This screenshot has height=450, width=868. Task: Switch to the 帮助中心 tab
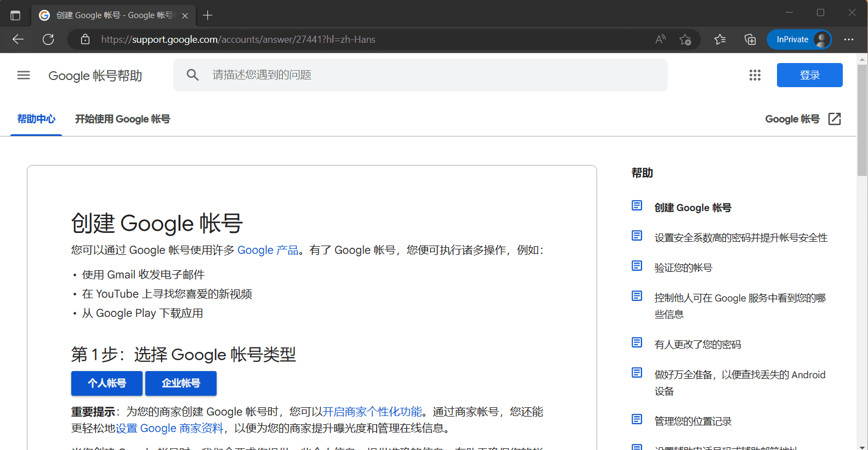pyautogui.click(x=36, y=119)
